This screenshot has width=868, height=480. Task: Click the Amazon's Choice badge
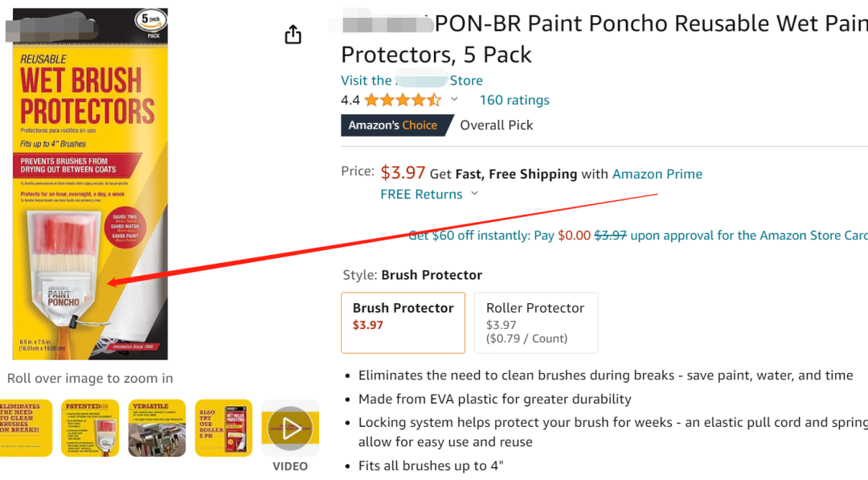[393, 125]
